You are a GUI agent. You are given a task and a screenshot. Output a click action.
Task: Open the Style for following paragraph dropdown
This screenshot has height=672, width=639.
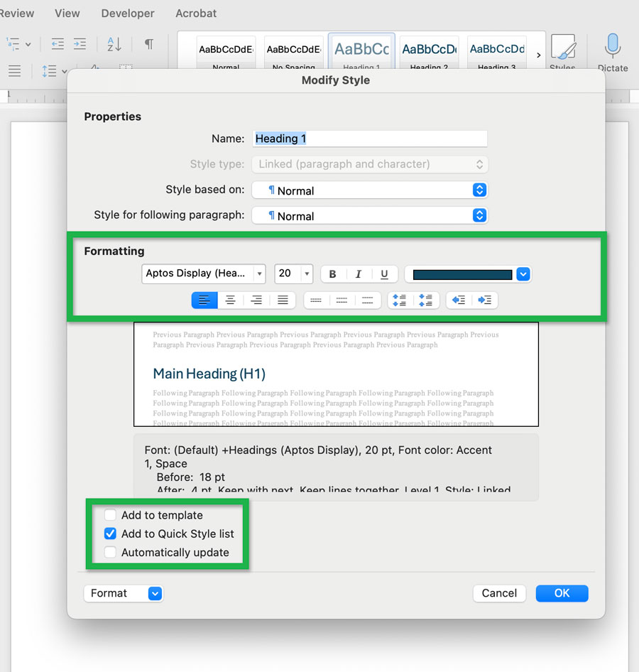point(480,216)
